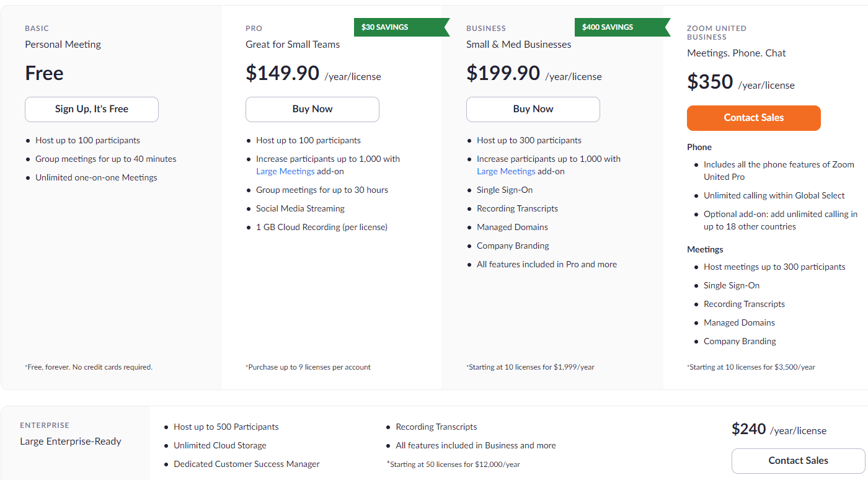Select the ENTERPRISE plan label

44,425
